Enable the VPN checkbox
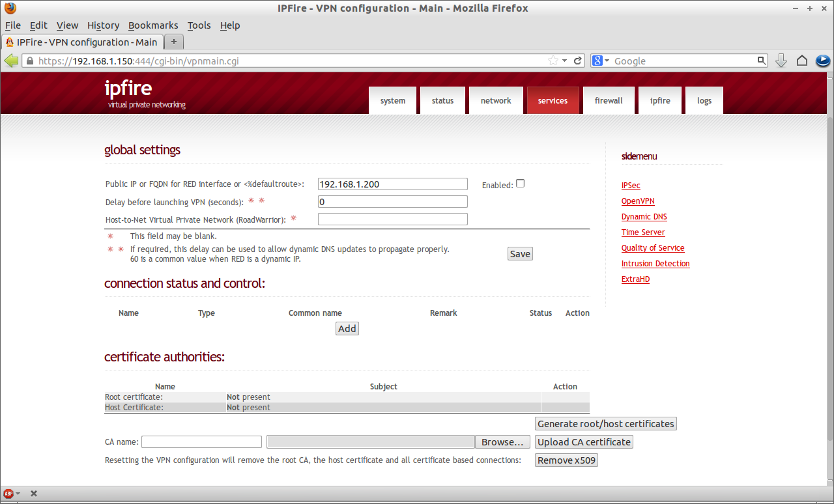This screenshot has width=834, height=504. (x=520, y=184)
